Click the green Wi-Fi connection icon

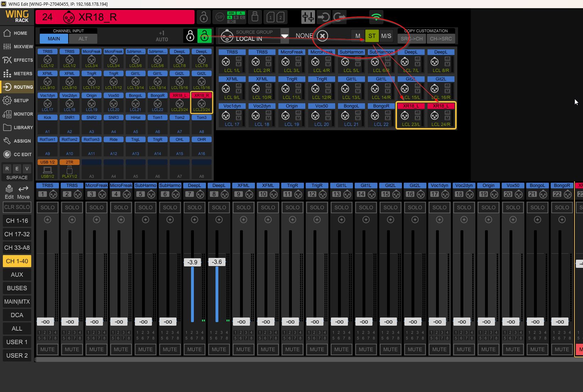click(x=376, y=16)
